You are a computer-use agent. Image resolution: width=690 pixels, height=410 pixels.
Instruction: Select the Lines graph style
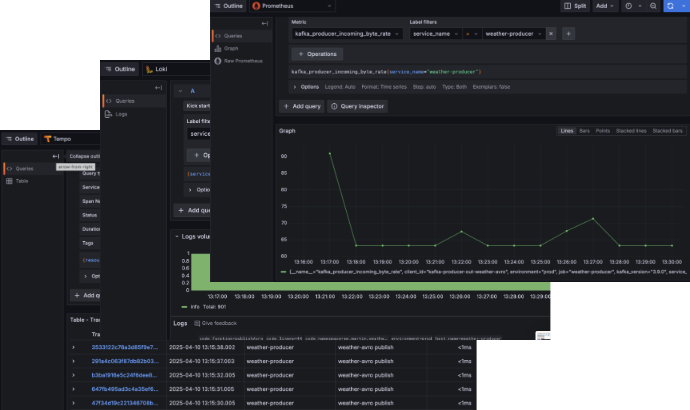pyautogui.click(x=567, y=131)
